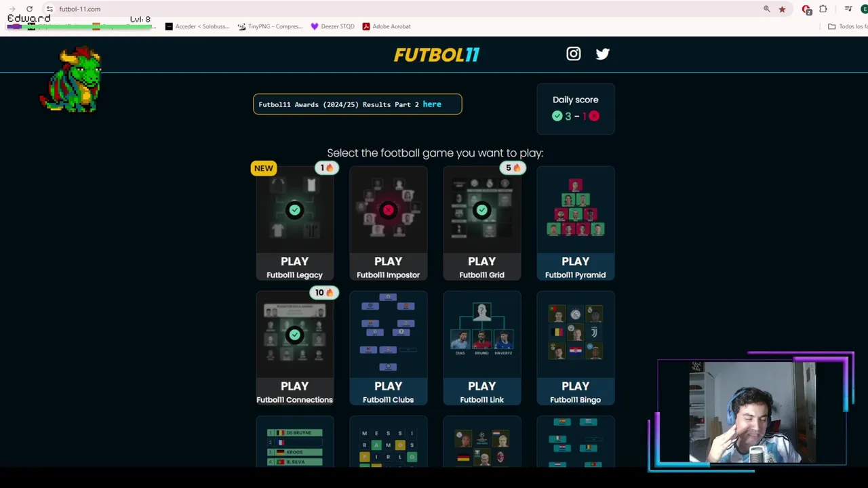Click Link bracket thumbnail with Bruno
868x488 pixels.
[x=481, y=330]
